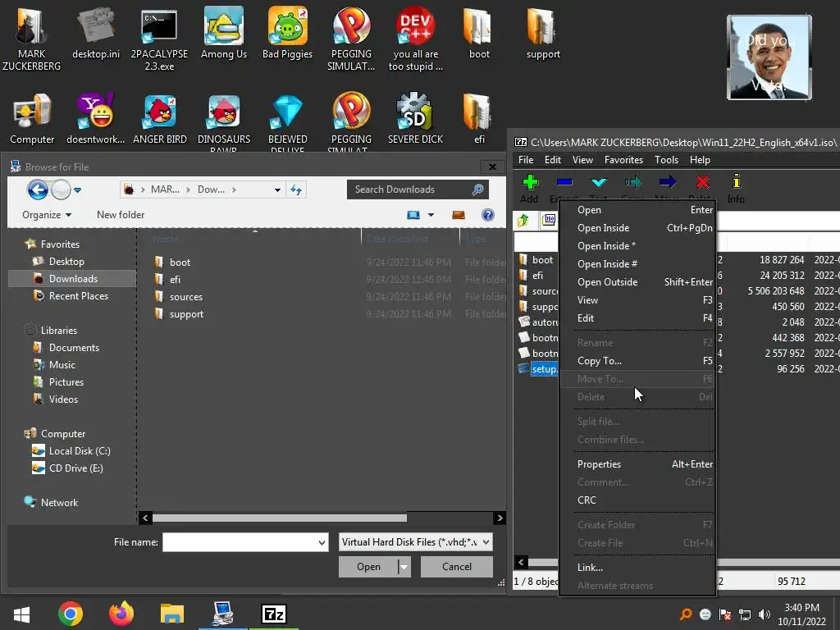840x630 pixels.
Task: Click the horizontal scrollbar thumb in file list
Action: 279,518
